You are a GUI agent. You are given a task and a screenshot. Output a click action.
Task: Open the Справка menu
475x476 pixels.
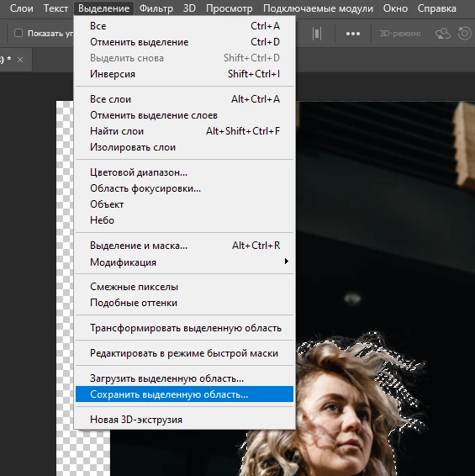click(x=437, y=8)
